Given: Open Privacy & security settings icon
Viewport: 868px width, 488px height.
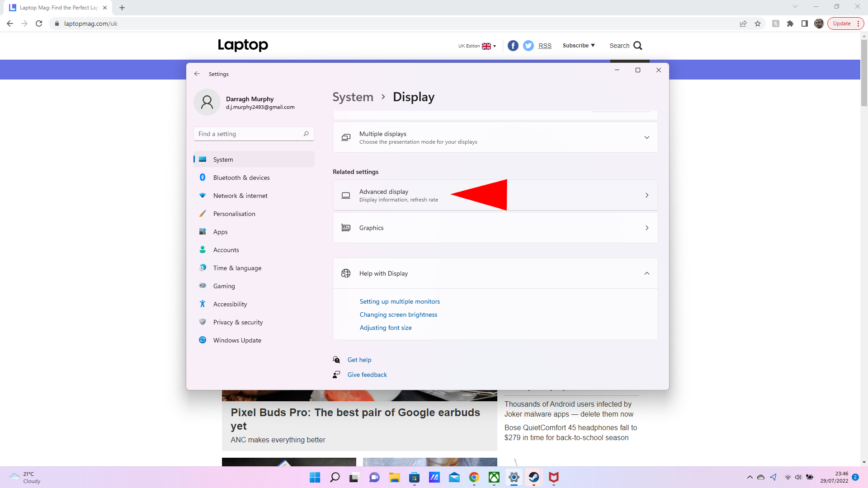Looking at the screenshot, I should (x=204, y=322).
